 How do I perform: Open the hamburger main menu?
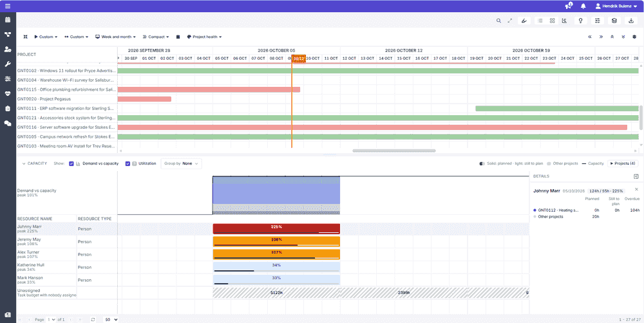point(8,6)
